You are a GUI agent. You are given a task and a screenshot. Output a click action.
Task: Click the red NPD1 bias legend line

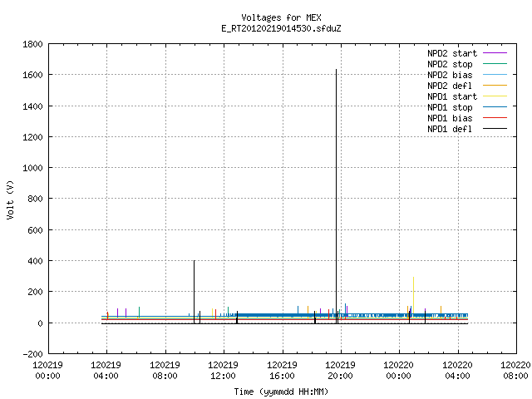point(495,118)
